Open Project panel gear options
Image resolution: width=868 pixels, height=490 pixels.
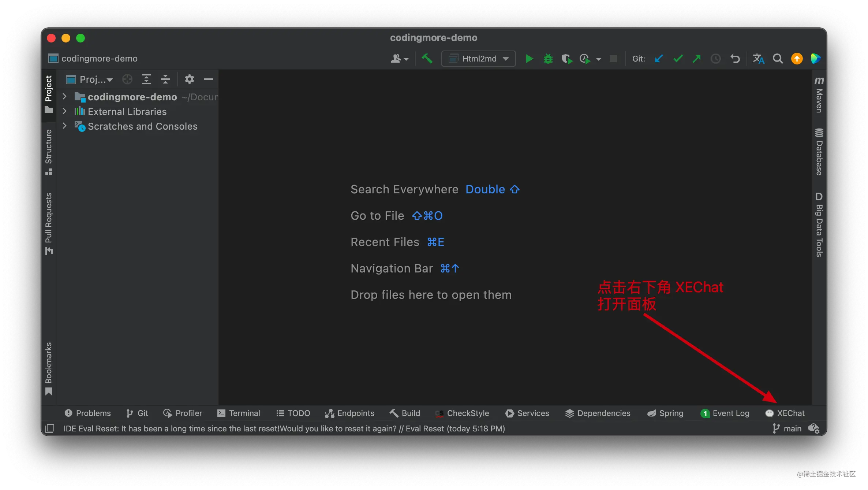tap(189, 79)
